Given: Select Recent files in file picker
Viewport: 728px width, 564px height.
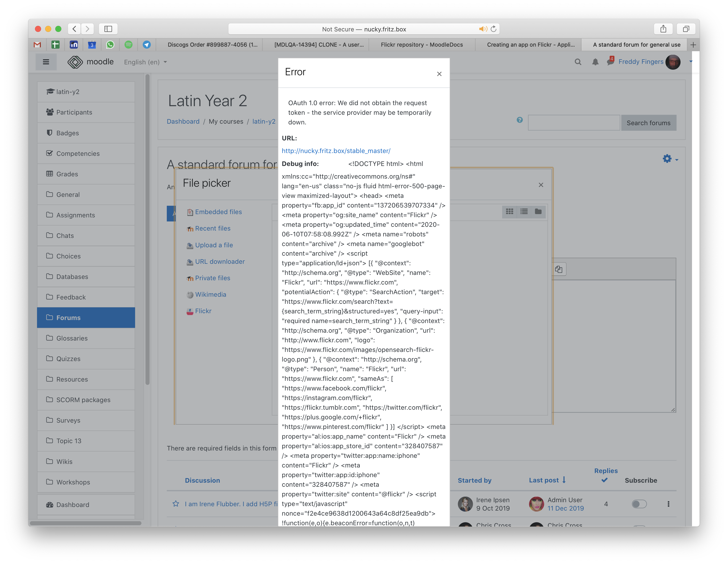Looking at the screenshot, I should coord(212,228).
